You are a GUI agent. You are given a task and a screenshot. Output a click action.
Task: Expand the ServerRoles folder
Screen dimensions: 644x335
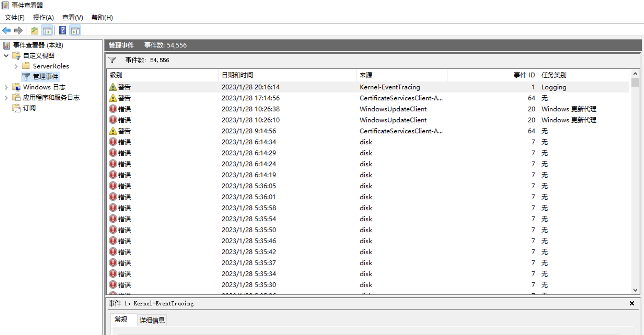coord(16,66)
